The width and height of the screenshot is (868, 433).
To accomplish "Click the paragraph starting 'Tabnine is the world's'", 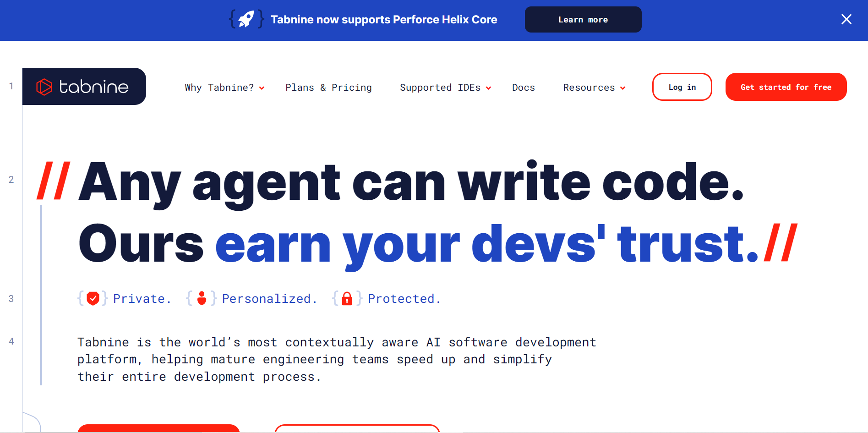I will (337, 360).
